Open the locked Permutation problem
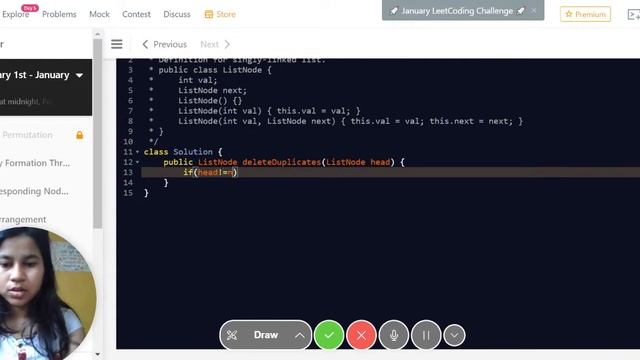Screen dimensions: 640x360 [x=28, y=135]
